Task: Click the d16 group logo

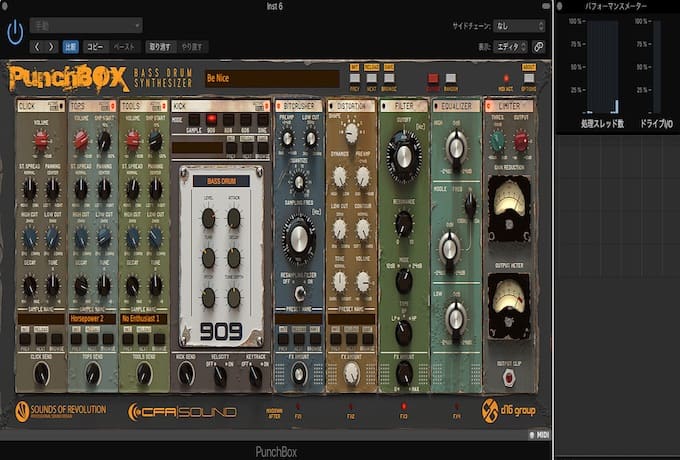Action: [x=508, y=411]
